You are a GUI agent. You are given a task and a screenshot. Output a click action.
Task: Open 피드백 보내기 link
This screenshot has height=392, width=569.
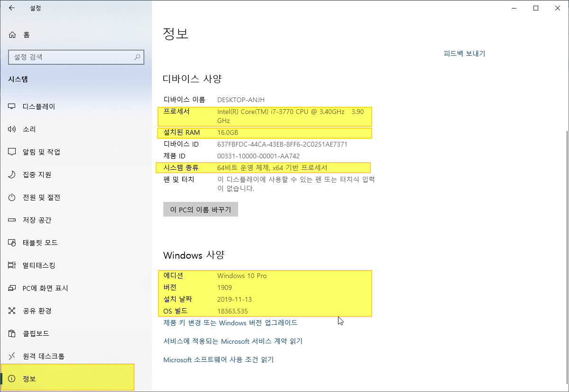464,53
